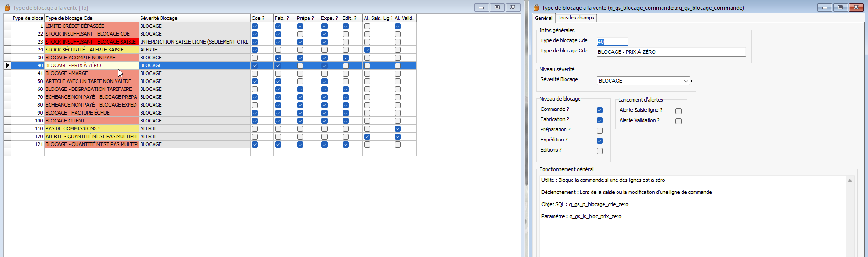Viewport: 868px width, 257px height.
Task: Click the small arrow right of the Sévérité Blocage combo
Action: [691, 81]
